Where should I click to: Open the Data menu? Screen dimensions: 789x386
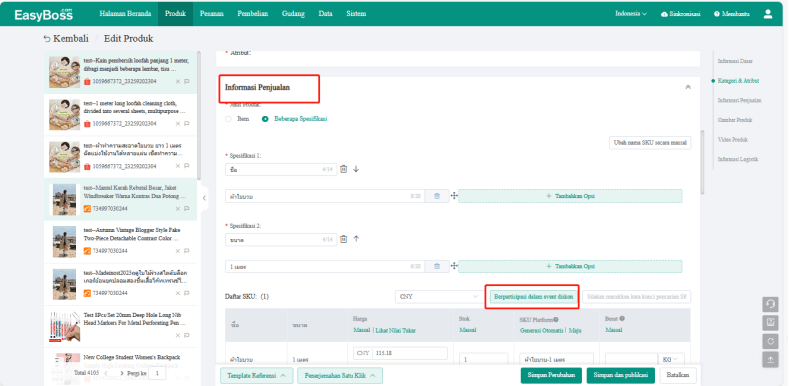click(326, 14)
